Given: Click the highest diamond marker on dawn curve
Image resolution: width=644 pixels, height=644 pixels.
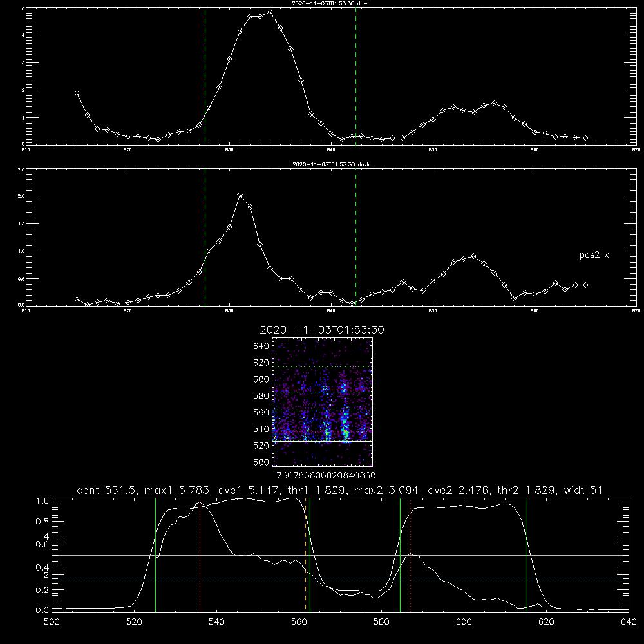Looking at the screenshot, I should (270, 12).
